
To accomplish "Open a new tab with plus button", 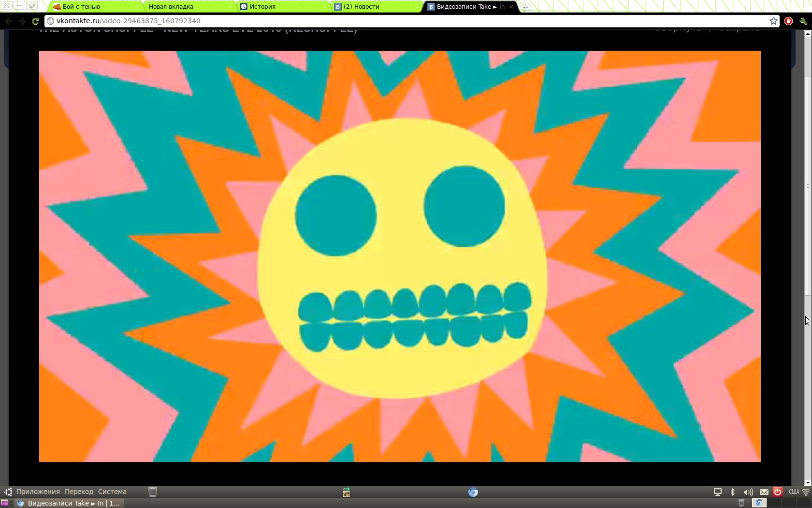I will point(525,7).
